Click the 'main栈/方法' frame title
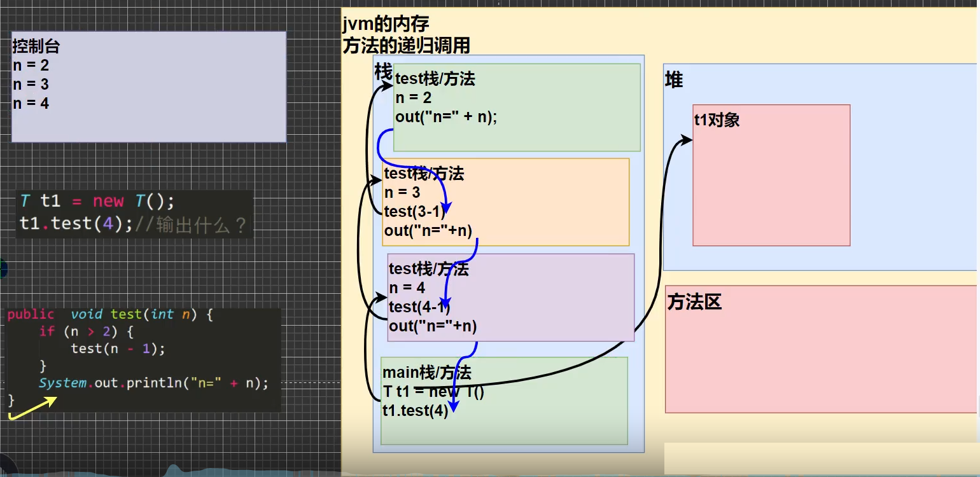 click(427, 373)
